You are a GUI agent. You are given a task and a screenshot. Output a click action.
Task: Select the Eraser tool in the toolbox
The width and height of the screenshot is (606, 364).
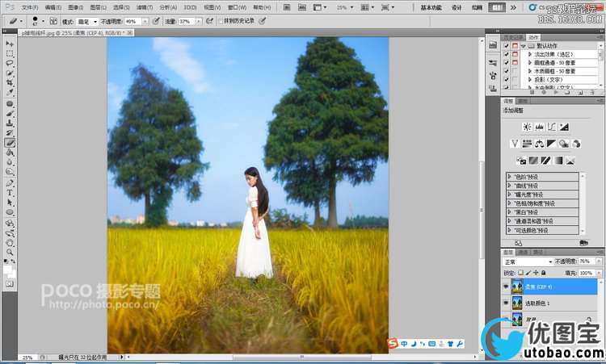10,143
